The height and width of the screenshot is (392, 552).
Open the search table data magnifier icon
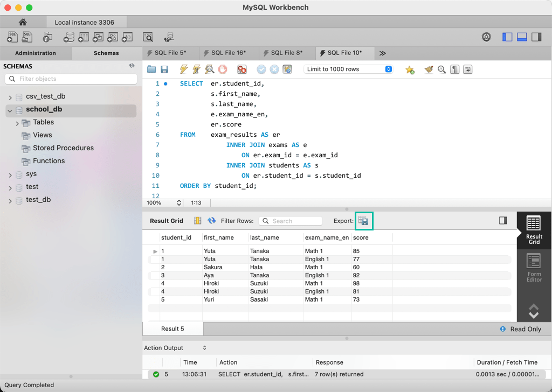click(148, 37)
